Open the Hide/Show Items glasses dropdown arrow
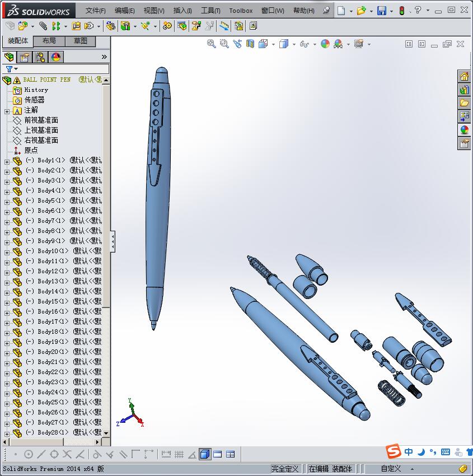This screenshot has height=476, width=473. click(x=315, y=44)
